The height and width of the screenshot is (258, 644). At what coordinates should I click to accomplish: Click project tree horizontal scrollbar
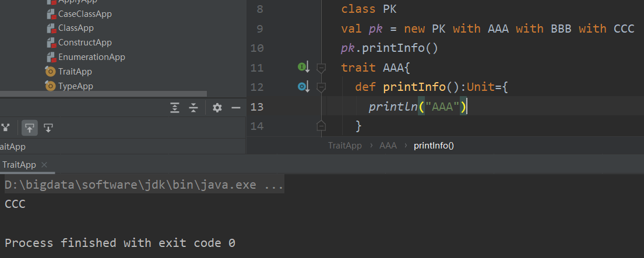pyautogui.click(x=104, y=94)
